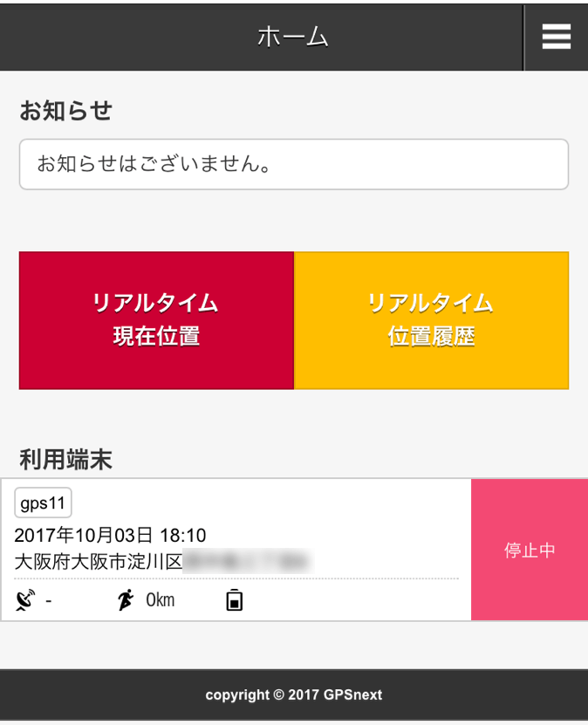Click the dash beside the satellite icon
This screenshot has width=588, height=725.
[x=49, y=600]
